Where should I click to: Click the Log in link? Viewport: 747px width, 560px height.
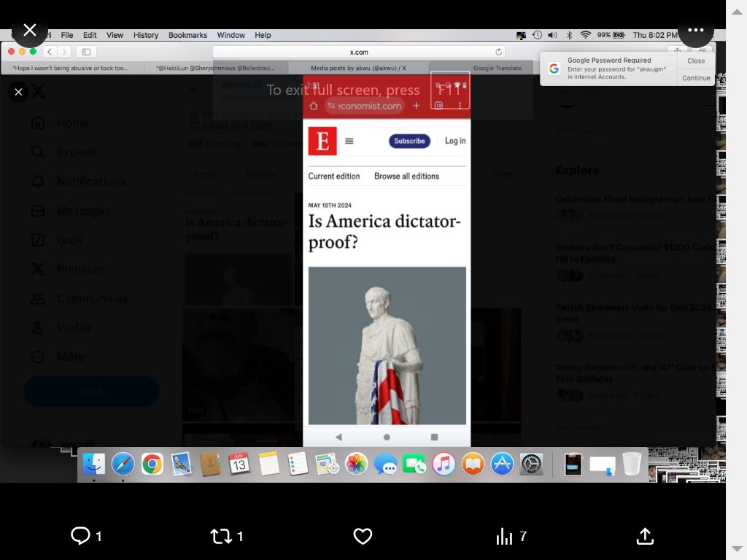coord(455,141)
